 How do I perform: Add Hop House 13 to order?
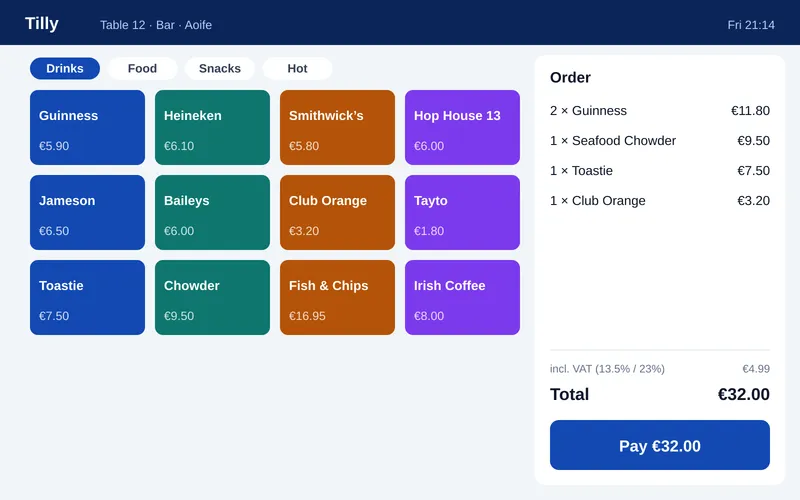pyautogui.click(x=462, y=128)
